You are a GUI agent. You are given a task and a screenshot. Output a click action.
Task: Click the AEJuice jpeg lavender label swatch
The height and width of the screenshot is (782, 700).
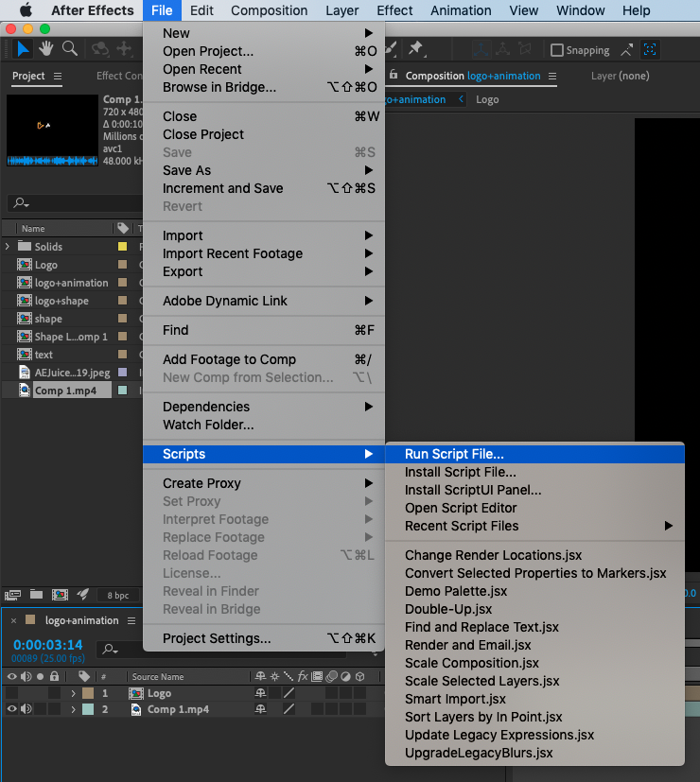(x=122, y=372)
